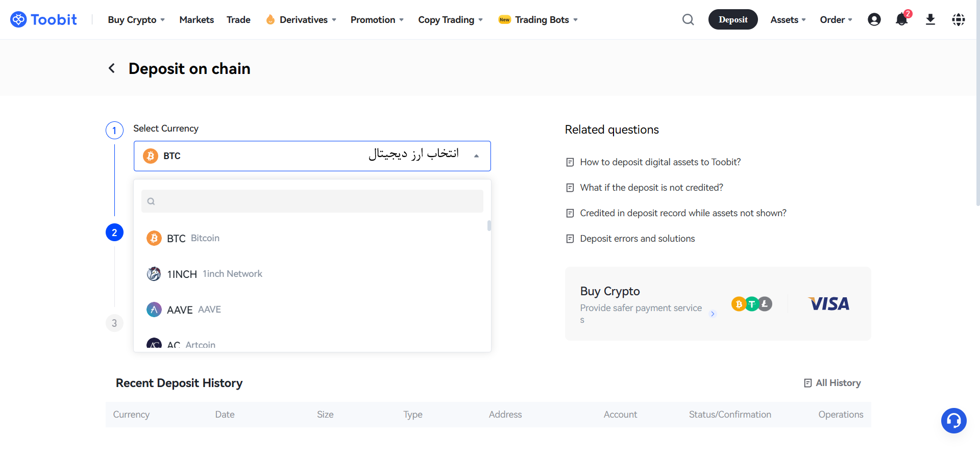Screen dimensions: 980x462
Task: Open the language globe icon
Action: pyautogui.click(x=959, y=19)
